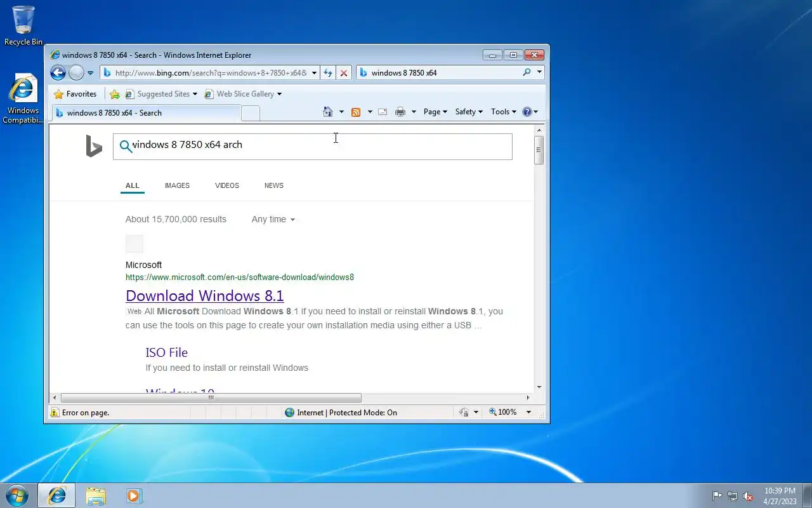Open the 100% zoom level button
This screenshot has width=812, height=508.
[503, 412]
